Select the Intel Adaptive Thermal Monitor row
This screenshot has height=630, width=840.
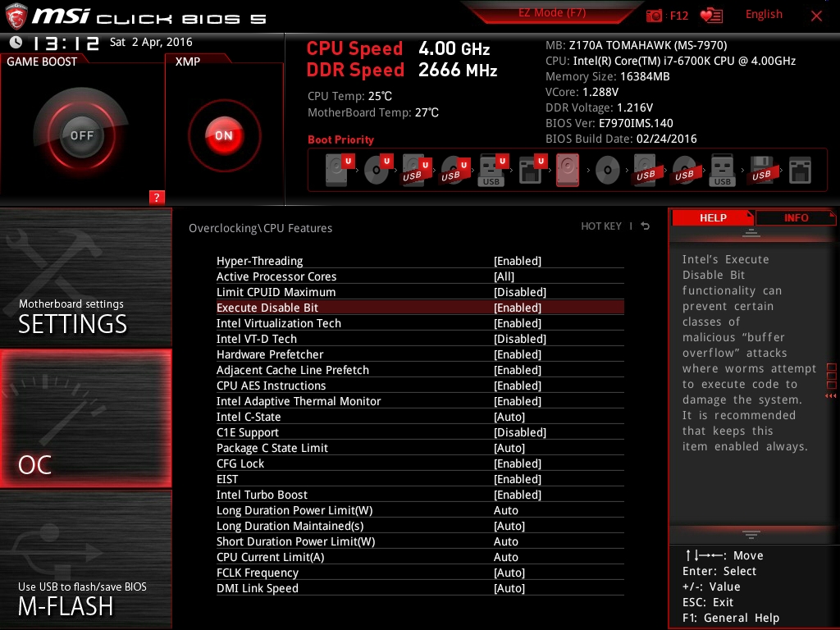point(420,400)
